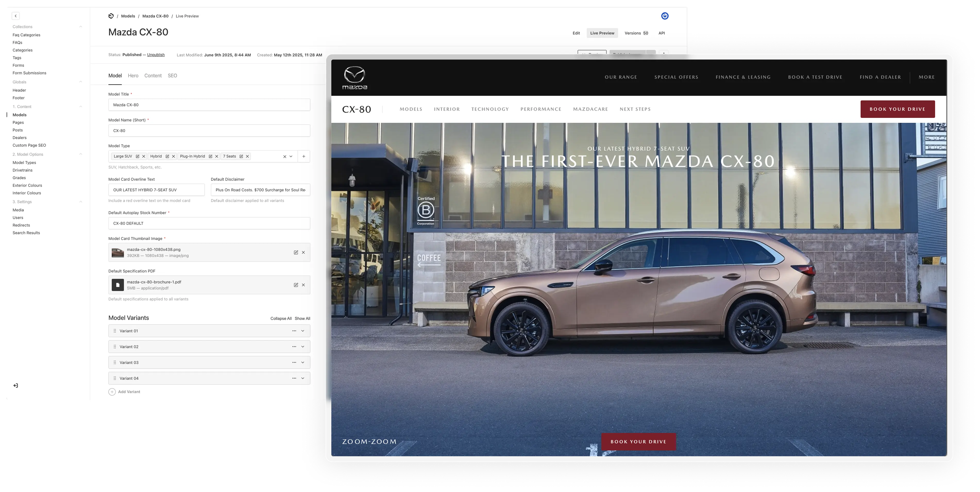Viewport: 980px width, 492px height.
Task: Remove the brochure PDF with the X icon
Action: coord(303,284)
